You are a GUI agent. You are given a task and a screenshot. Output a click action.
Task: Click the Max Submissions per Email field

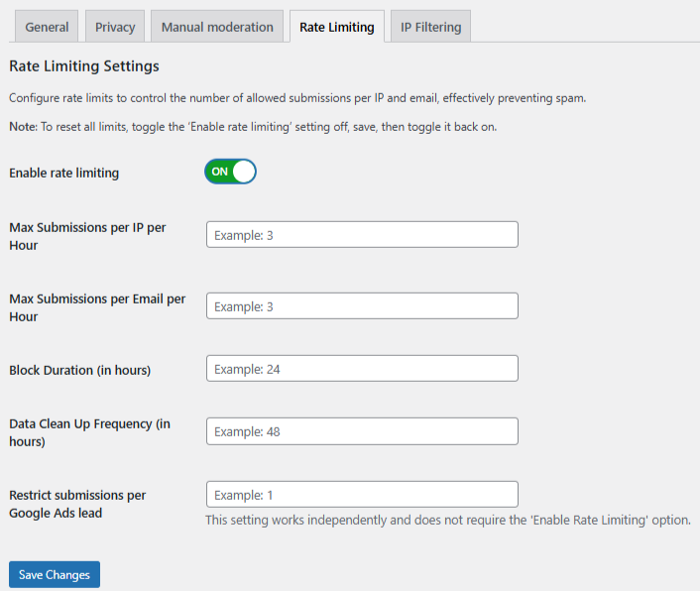pyautogui.click(x=362, y=306)
